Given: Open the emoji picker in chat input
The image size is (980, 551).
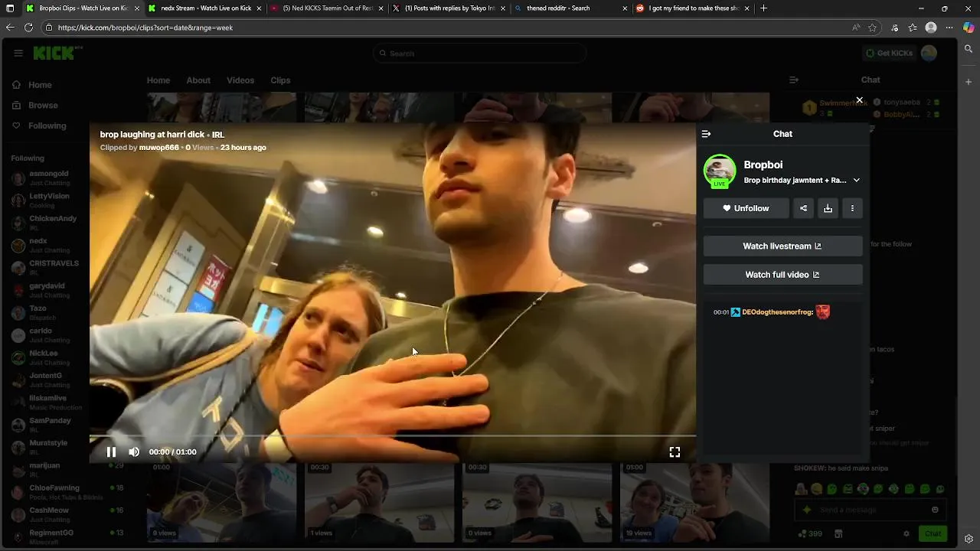Looking at the screenshot, I should click(935, 510).
